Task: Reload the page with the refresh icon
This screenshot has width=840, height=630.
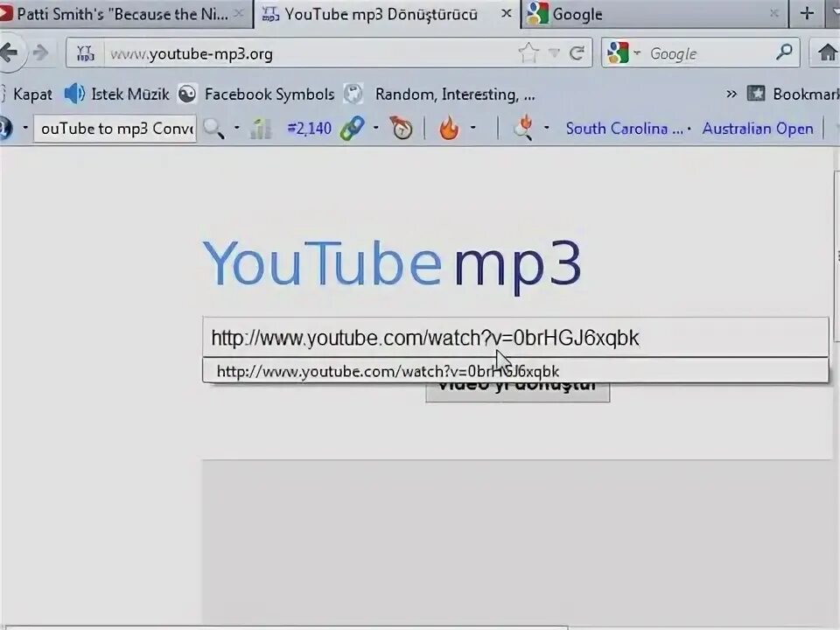Action: 577,53
